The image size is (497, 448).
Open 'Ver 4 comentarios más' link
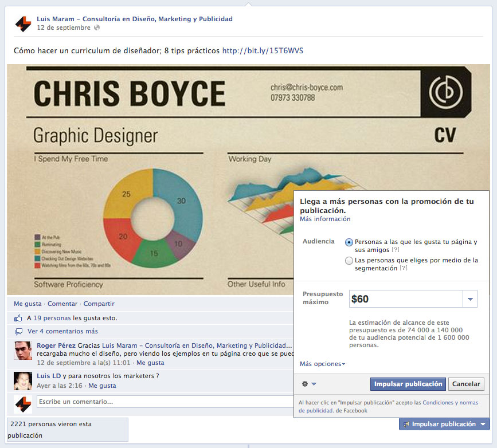click(x=62, y=331)
